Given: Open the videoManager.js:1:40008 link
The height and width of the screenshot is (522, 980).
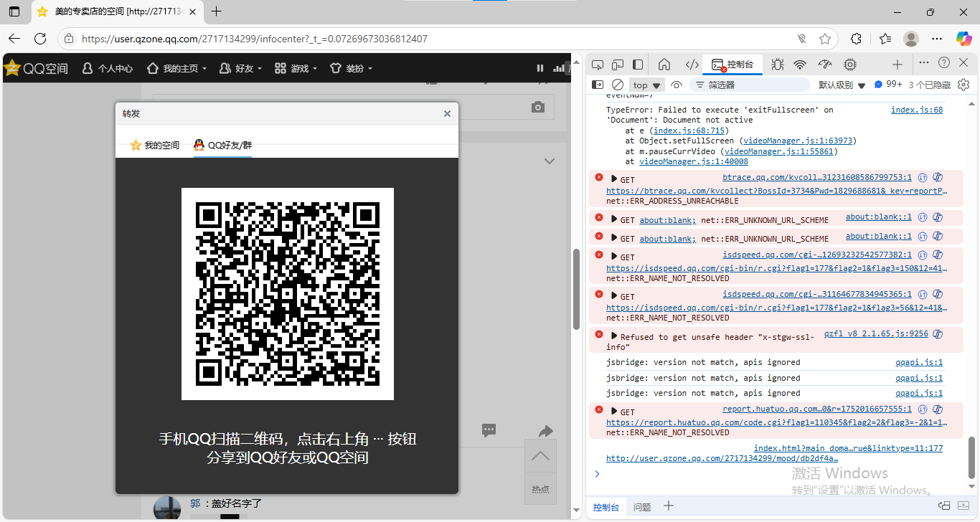Looking at the screenshot, I should point(694,162).
